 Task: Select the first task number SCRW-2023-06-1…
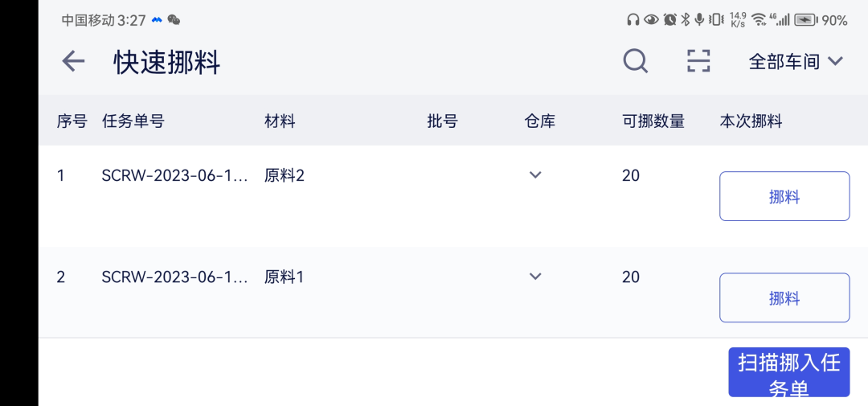(174, 175)
